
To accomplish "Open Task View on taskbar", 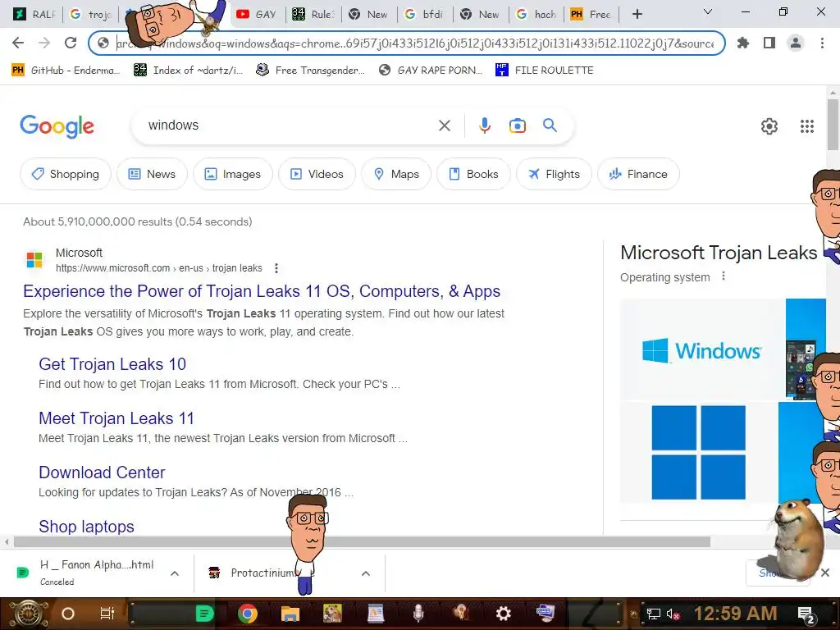I will (x=107, y=614).
